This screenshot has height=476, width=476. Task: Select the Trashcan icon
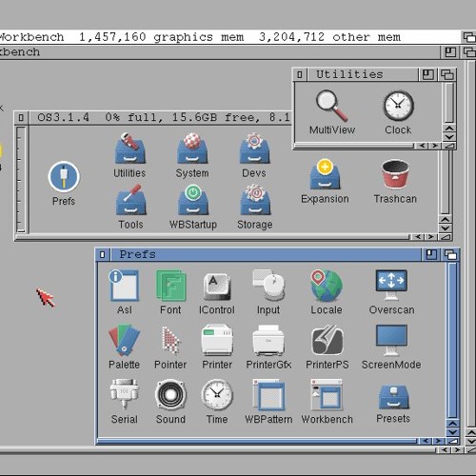pyautogui.click(x=395, y=174)
